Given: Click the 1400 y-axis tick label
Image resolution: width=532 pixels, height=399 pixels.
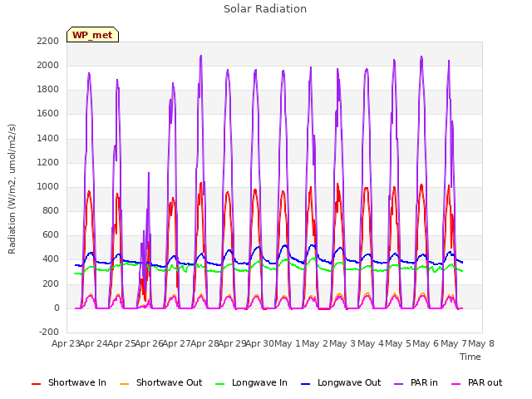Looking at the screenshot, I should (x=48, y=138).
